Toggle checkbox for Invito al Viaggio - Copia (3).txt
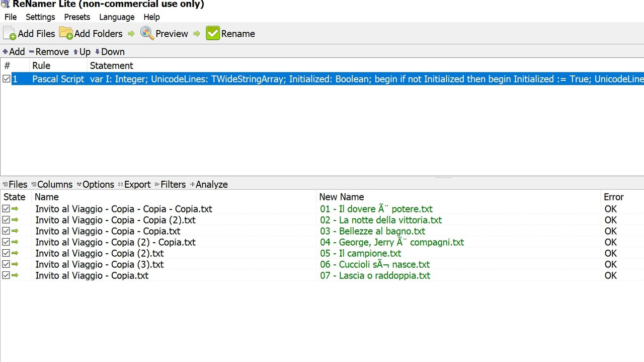 click(x=6, y=264)
